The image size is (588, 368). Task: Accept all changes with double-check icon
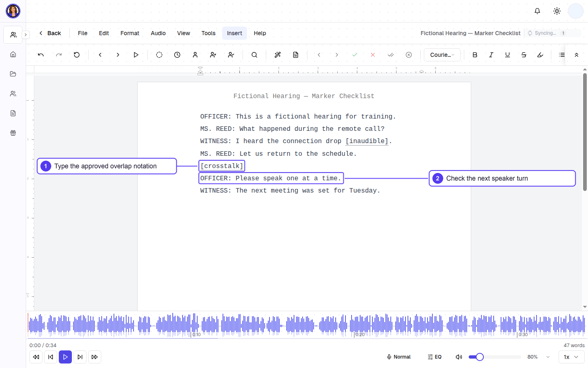391,55
